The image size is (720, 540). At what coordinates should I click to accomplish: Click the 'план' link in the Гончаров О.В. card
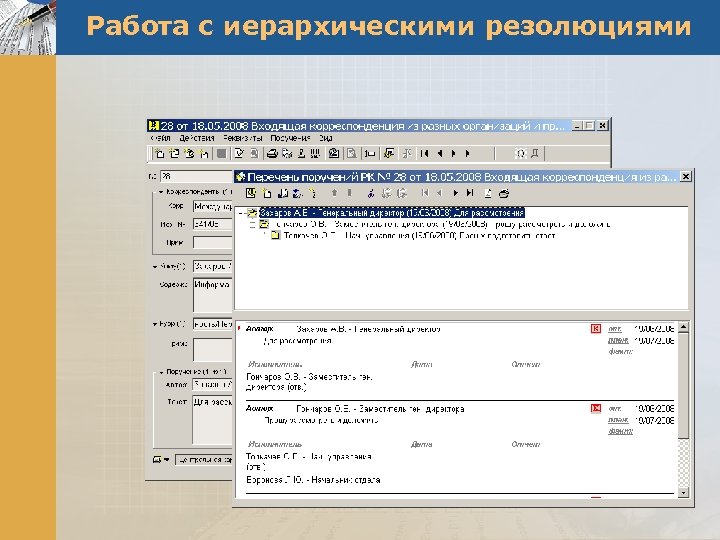coord(618,420)
